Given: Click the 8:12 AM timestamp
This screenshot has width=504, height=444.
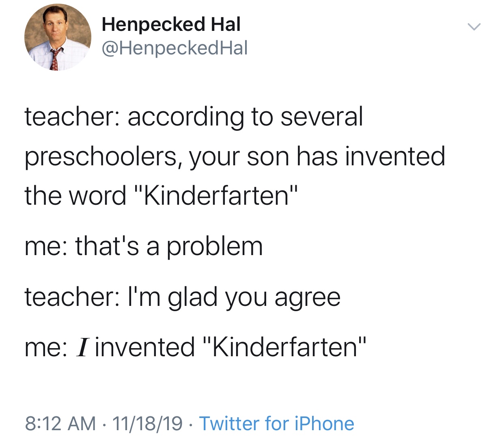Looking at the screenshot, I should [x=60, y=423].
